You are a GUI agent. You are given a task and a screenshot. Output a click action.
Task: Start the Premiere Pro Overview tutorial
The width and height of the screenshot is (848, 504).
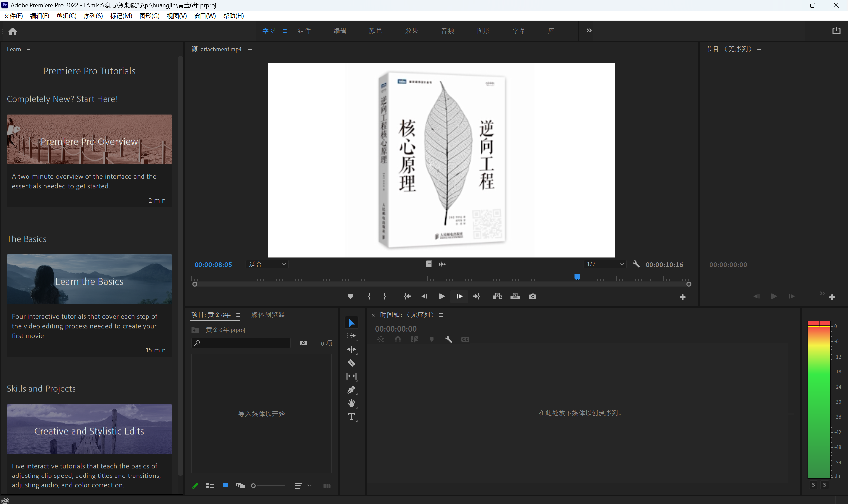[x=89, y=140]
